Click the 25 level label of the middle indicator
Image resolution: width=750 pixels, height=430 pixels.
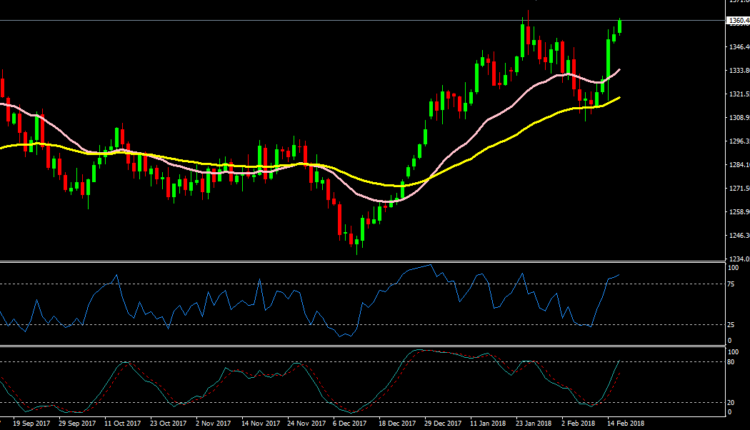[731, 324]
